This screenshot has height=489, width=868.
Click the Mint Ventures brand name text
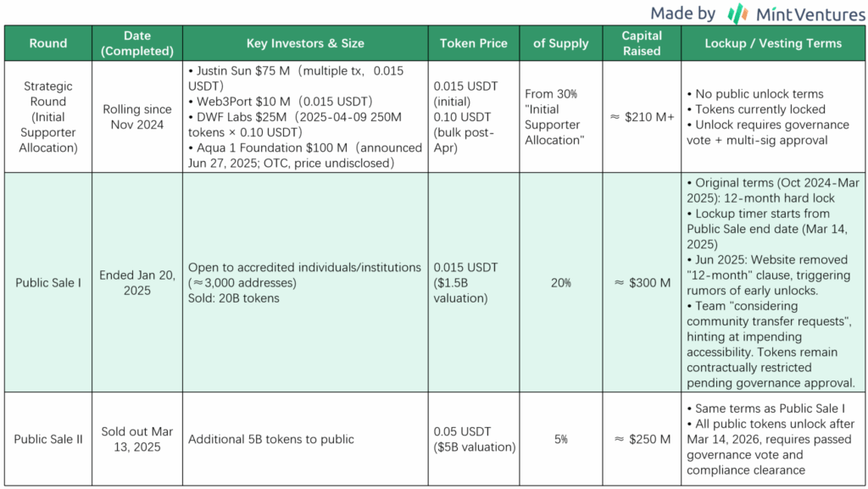point(810,14)
